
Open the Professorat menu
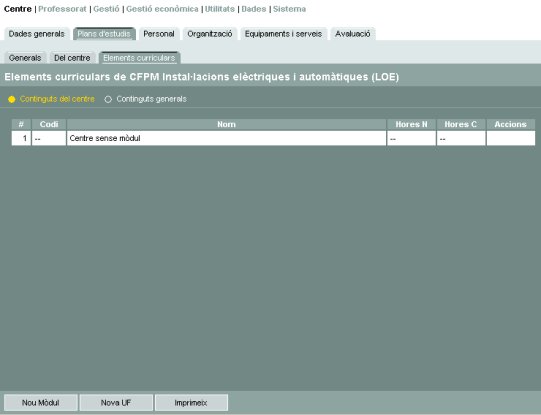click(62, 9)
